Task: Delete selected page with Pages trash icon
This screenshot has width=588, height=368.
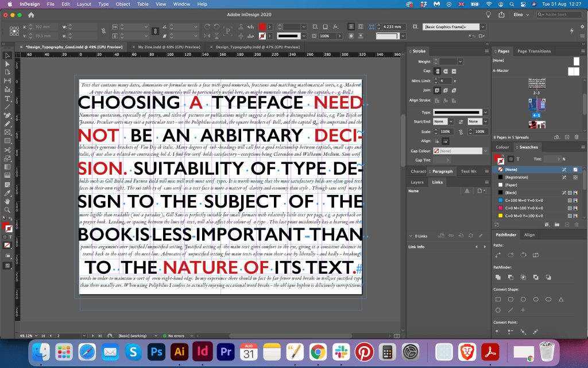Action: [576, 137]
